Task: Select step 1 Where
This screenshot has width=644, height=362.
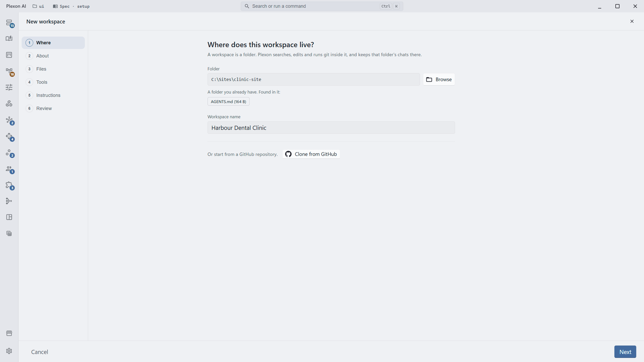Action: point(53,43)
